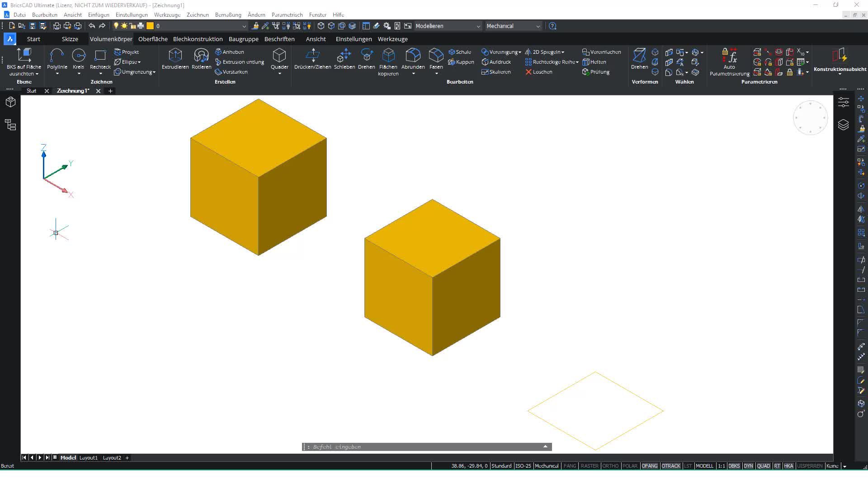Toggle ORTHO mode in status bar
Viewport: 868px width, 488px height.
pos(610,466)
